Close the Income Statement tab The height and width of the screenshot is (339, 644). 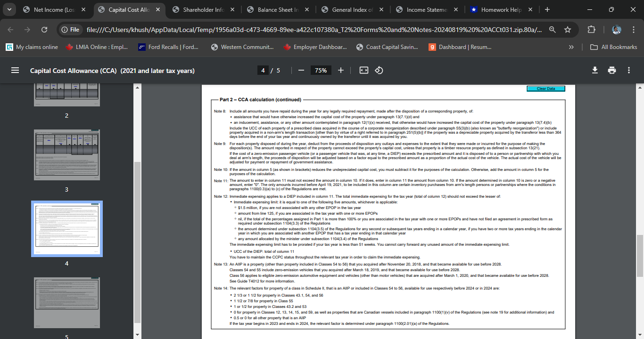pos(456,9)
